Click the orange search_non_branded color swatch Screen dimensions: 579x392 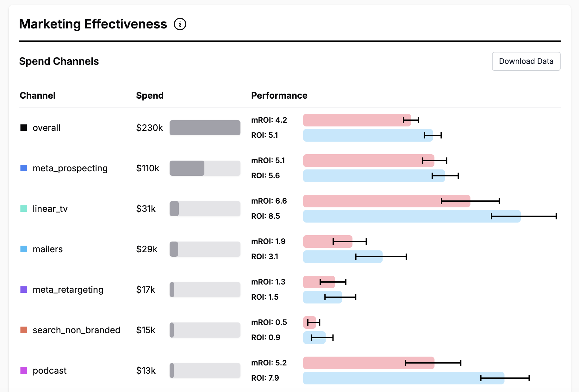(x=24, y=330)
